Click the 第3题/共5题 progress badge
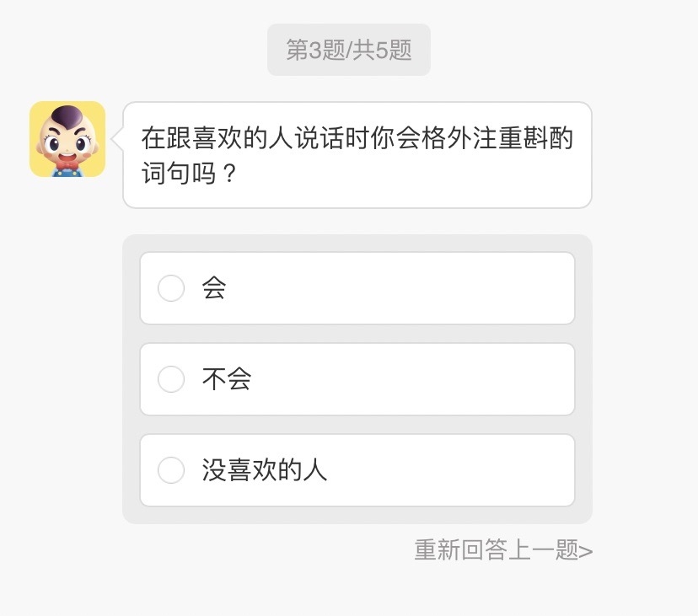The width and height of the screenshot is (698, 616). (x=348, y=49)
